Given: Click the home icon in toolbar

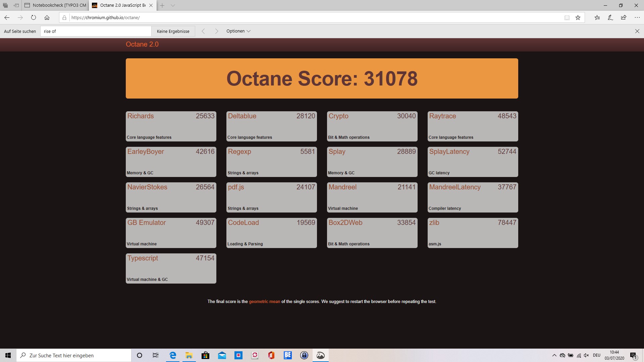Looking at the screenshot, I should [47, 17].
